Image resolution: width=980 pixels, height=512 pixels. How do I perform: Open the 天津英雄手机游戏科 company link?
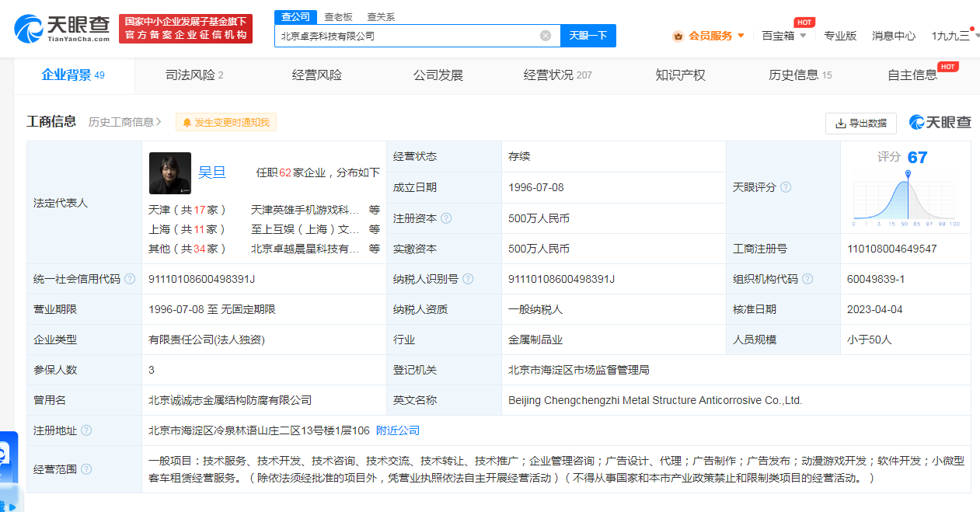click(x=305, y=210)
